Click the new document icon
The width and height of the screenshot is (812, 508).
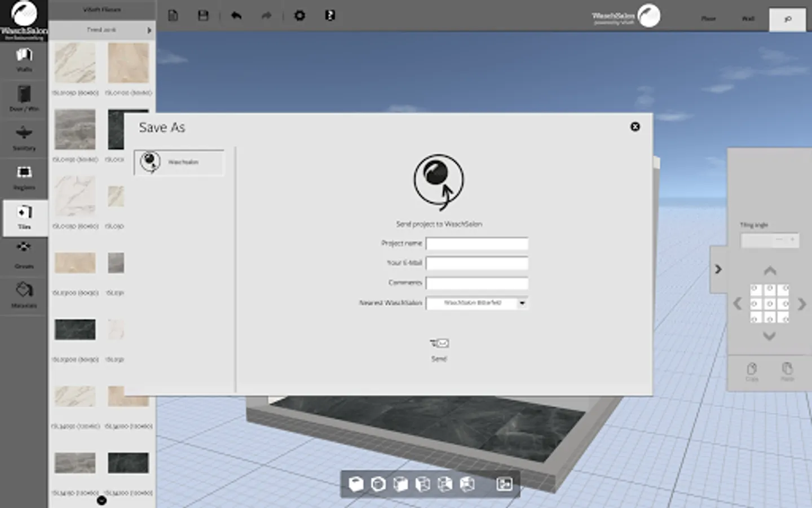click(173, 16)
